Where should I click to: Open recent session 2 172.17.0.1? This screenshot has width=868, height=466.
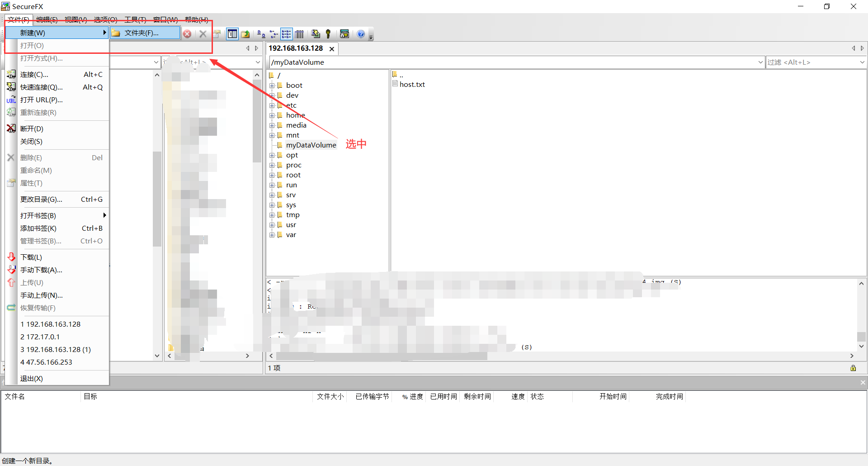click(x=57, y=337)
